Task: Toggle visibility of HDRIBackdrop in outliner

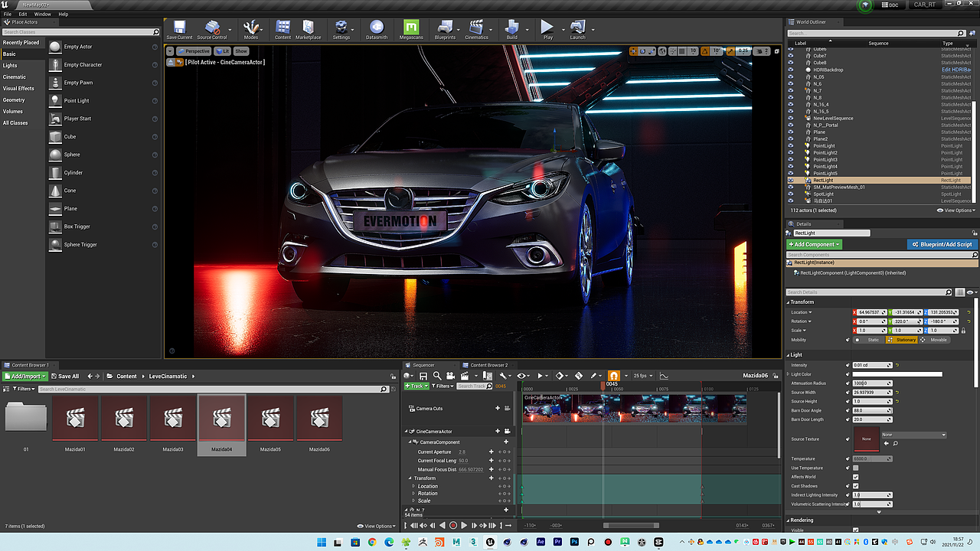Action: tap(791, 70)
